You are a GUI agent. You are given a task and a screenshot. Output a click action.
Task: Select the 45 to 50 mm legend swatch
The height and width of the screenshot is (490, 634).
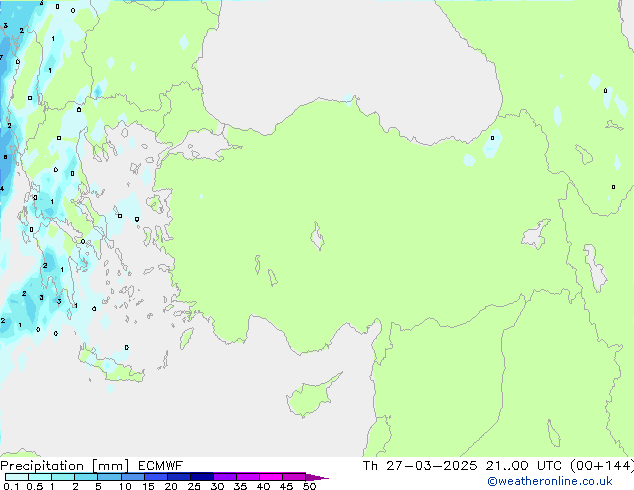(294, 477)
